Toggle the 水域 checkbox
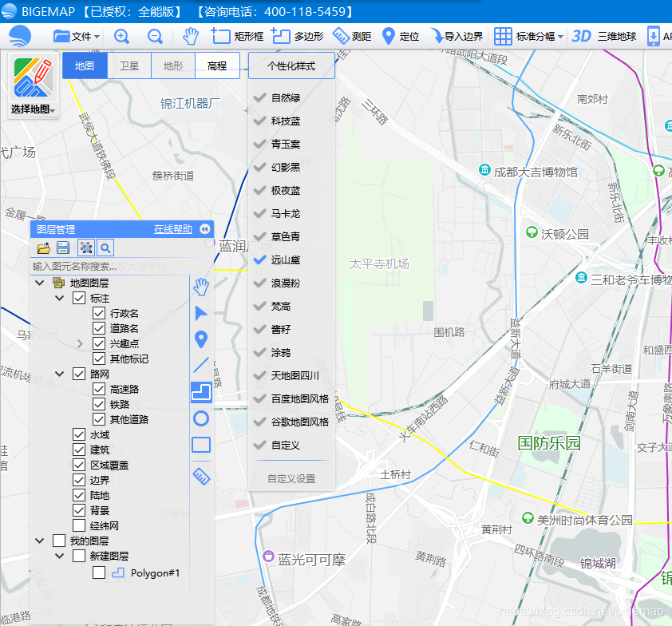This screenshot has width=672, height=626. tap(79, 434)
